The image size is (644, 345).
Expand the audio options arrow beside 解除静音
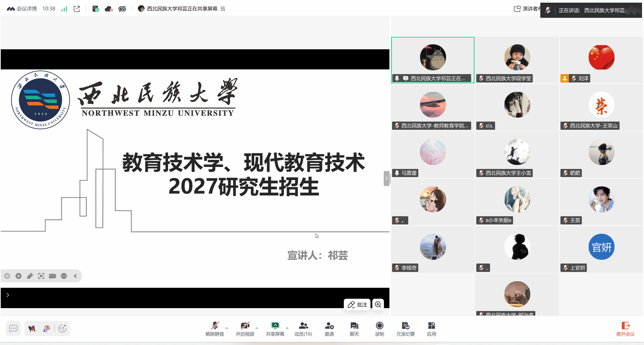tap(227, 328)
